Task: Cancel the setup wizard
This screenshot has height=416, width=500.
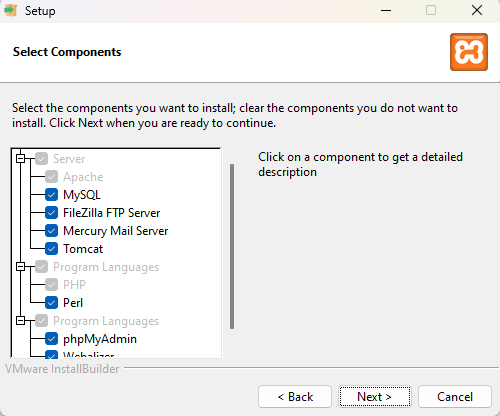Action: [x=455, y=397]
